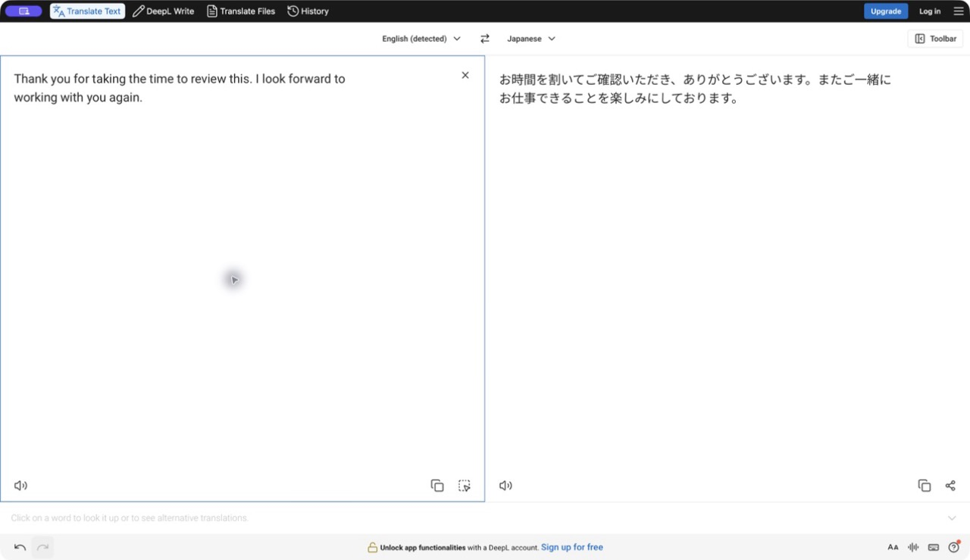Expand the alternative translations dictionary panel

(953, 518)
